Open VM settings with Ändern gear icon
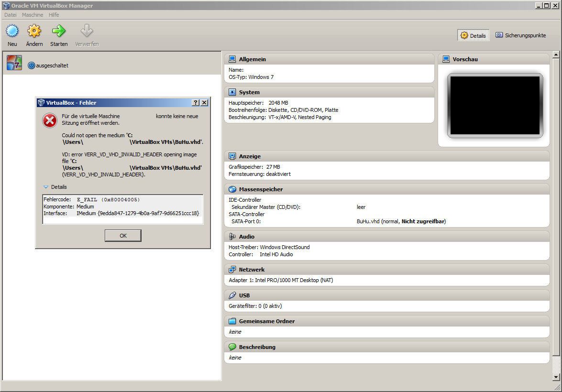The height and width of the screenshot is (392, 562). tap(34, 31)
